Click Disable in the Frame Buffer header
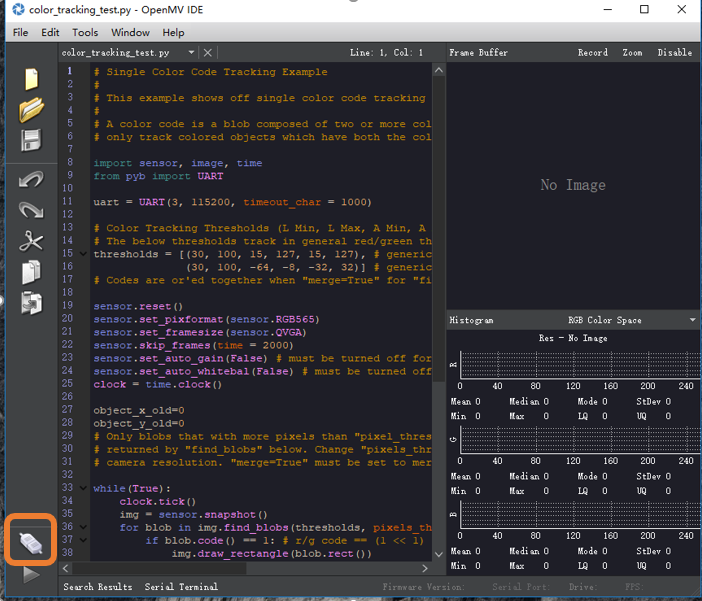Screen dimensions: 702x601 click(x=675, y=52)
